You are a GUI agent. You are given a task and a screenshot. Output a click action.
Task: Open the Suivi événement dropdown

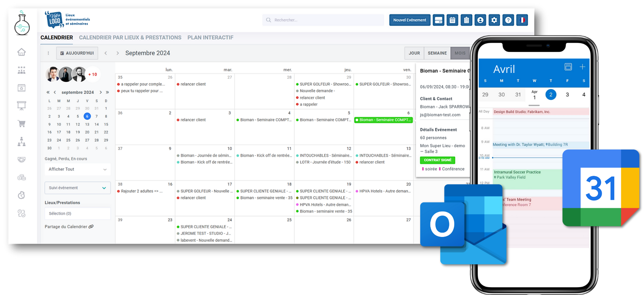(x=77, y=188)
